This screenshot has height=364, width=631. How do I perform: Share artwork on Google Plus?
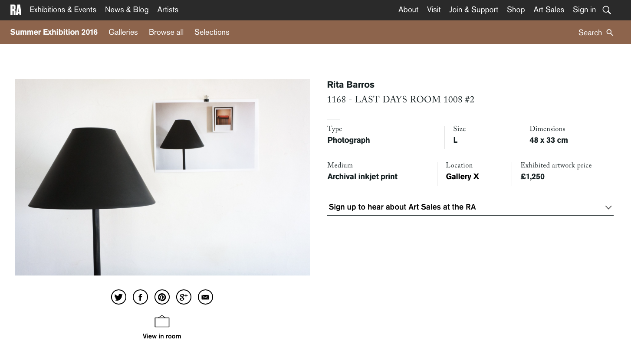[x=184, y=297]
